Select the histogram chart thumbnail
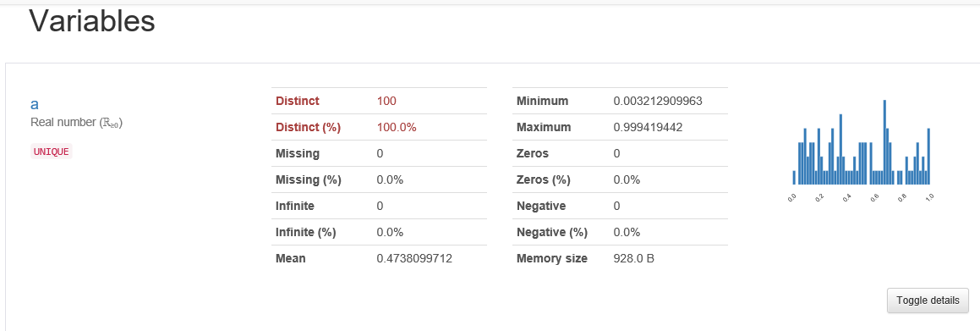This screenshot has width=980, height=331. pos(862,149)
